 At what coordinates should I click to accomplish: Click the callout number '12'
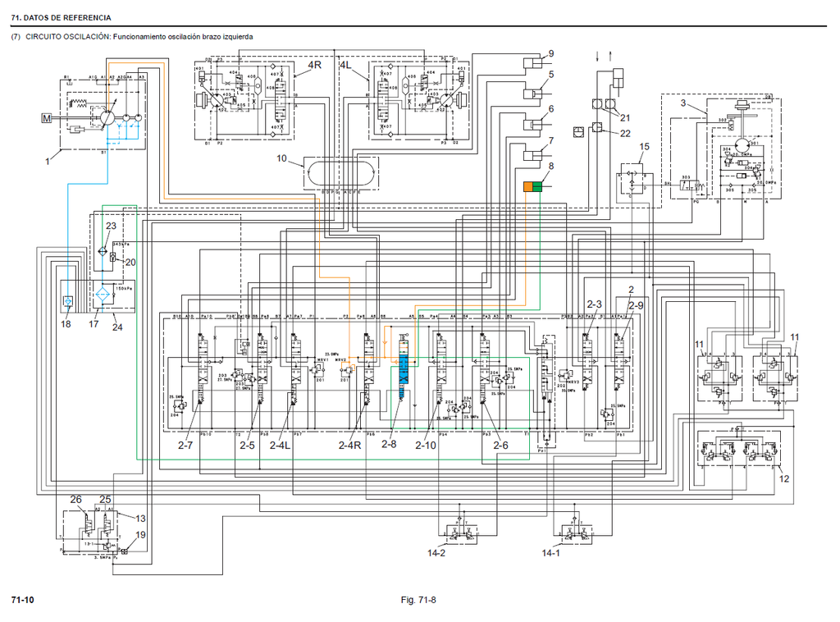pyautogui.click(x=783, y=478)
